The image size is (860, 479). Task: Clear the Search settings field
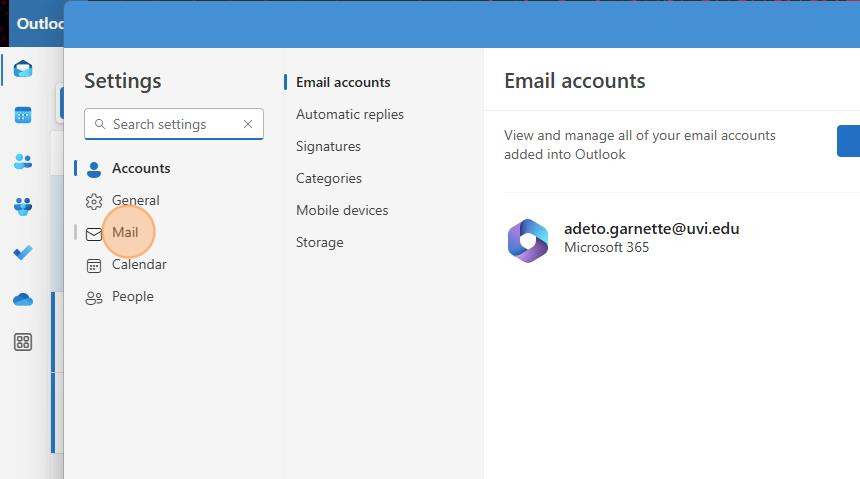[x=248, y=124]
